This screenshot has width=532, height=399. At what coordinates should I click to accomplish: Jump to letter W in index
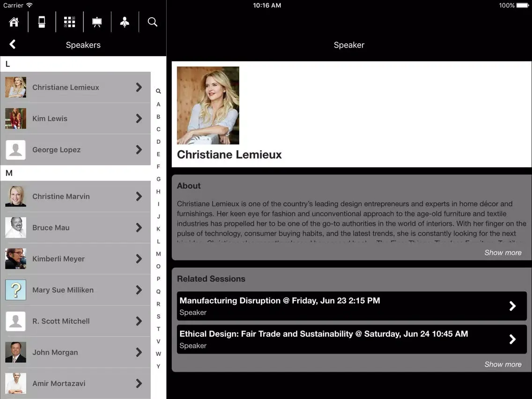158,354
